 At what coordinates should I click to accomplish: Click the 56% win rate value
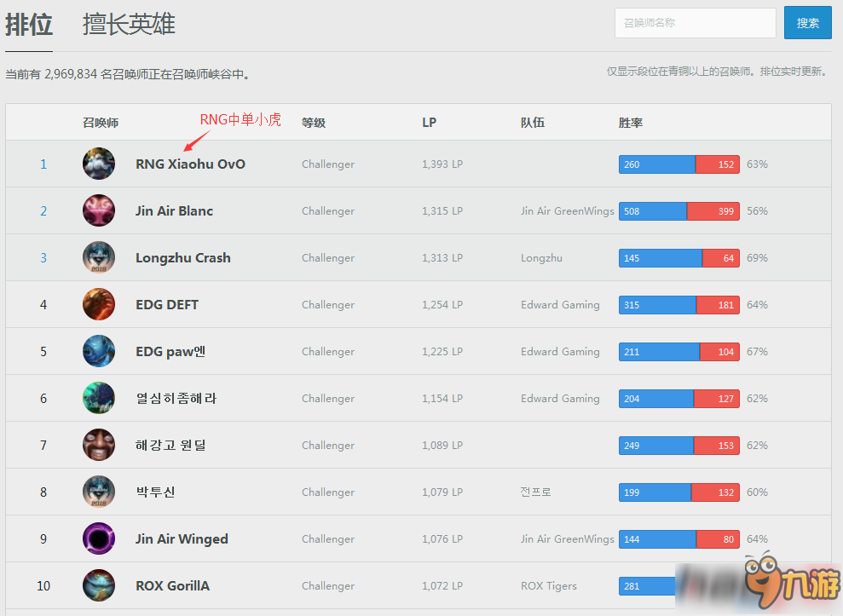click(x=757, y=210)
